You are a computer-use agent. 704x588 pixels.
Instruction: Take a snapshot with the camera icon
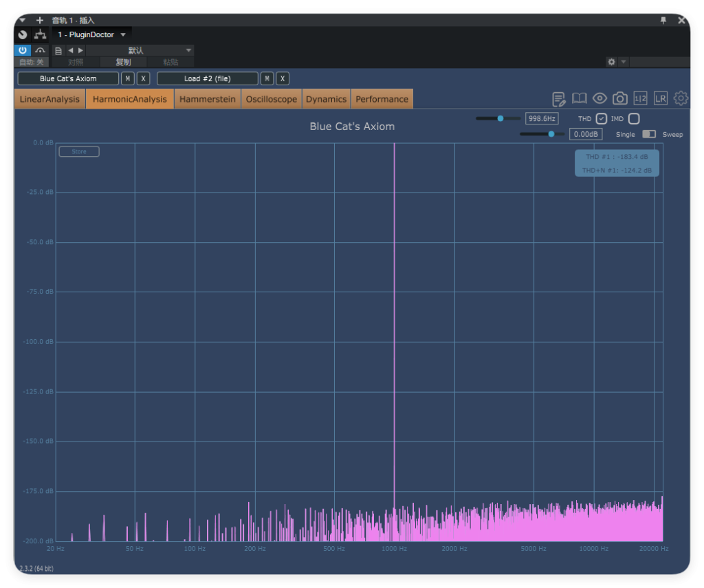[620, 98]
